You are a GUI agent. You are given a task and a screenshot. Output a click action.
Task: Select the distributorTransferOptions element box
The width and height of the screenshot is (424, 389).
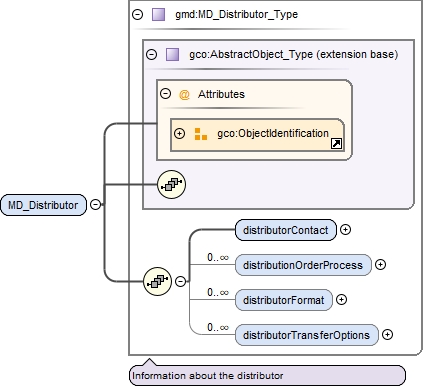coord(307,335)
